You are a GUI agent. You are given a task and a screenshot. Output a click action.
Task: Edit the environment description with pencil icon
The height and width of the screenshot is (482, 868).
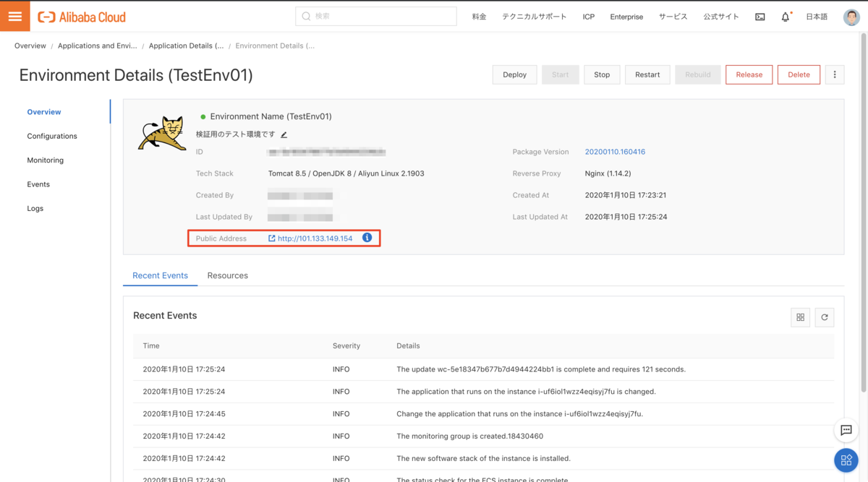click(x=284, y=134)
